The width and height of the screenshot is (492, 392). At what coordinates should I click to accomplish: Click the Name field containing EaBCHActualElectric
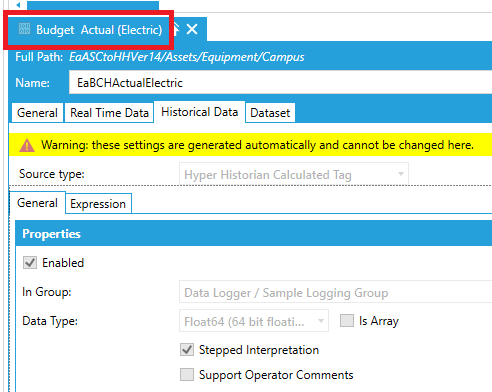pos(280,82)
